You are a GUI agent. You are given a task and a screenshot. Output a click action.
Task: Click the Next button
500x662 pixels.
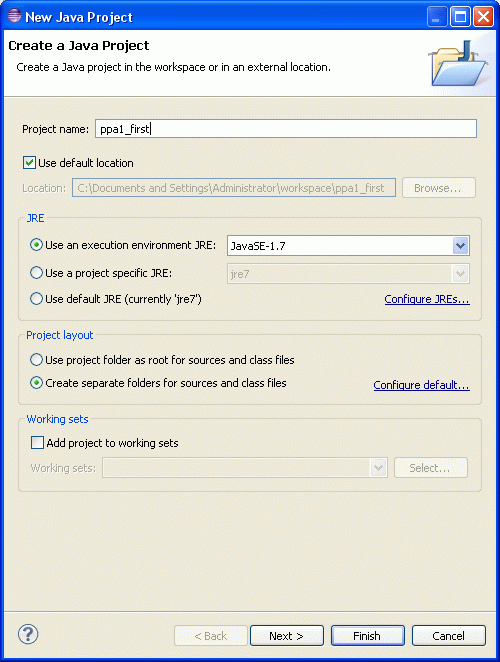click(287, 635)
